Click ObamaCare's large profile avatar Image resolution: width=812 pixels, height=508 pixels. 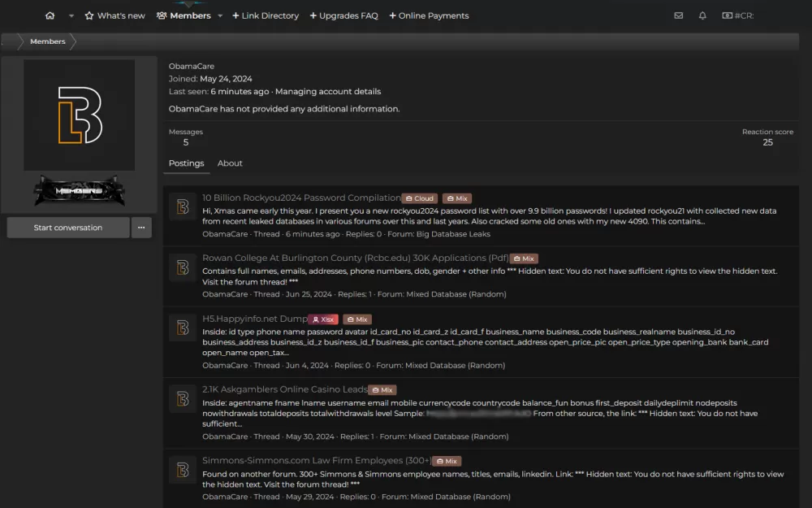pos(80,115)
